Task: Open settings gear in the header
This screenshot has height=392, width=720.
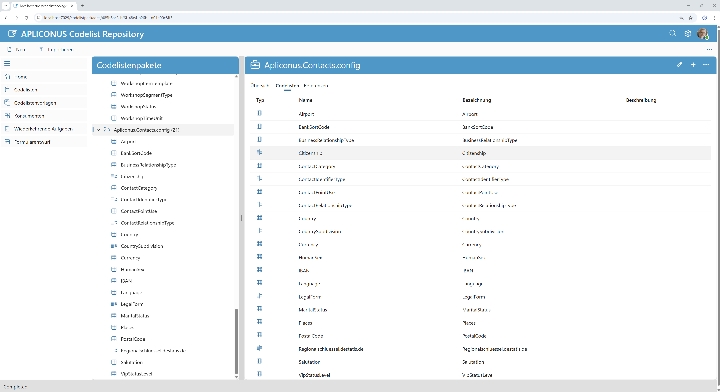Action: (x=687, y=34)
